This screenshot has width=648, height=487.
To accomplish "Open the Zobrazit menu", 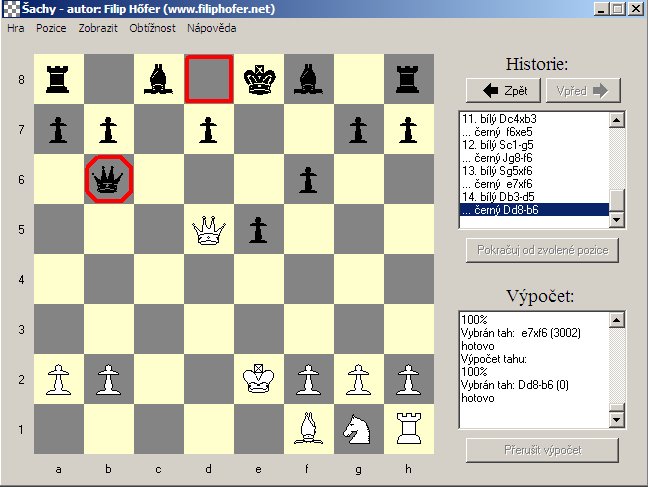I will 98,28.
